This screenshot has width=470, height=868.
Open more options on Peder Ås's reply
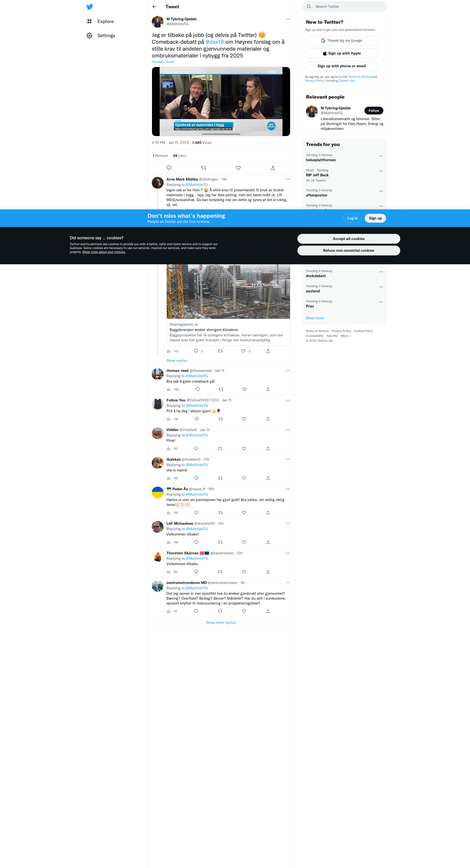tap(288, 489)
